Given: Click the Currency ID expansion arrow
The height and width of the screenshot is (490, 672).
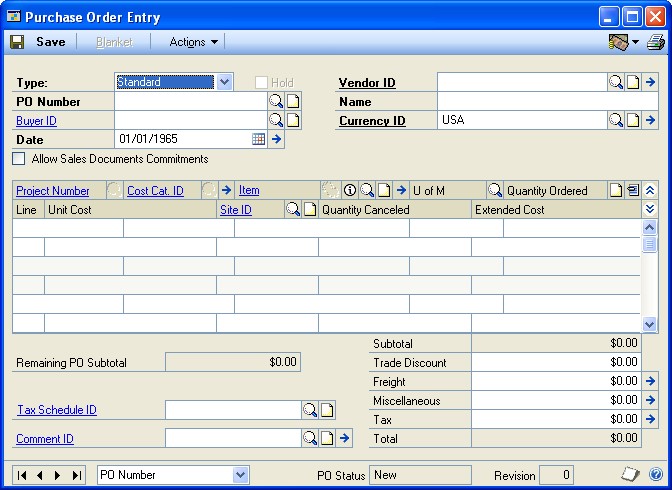Looking at the screenshot, I should (651, 120).
